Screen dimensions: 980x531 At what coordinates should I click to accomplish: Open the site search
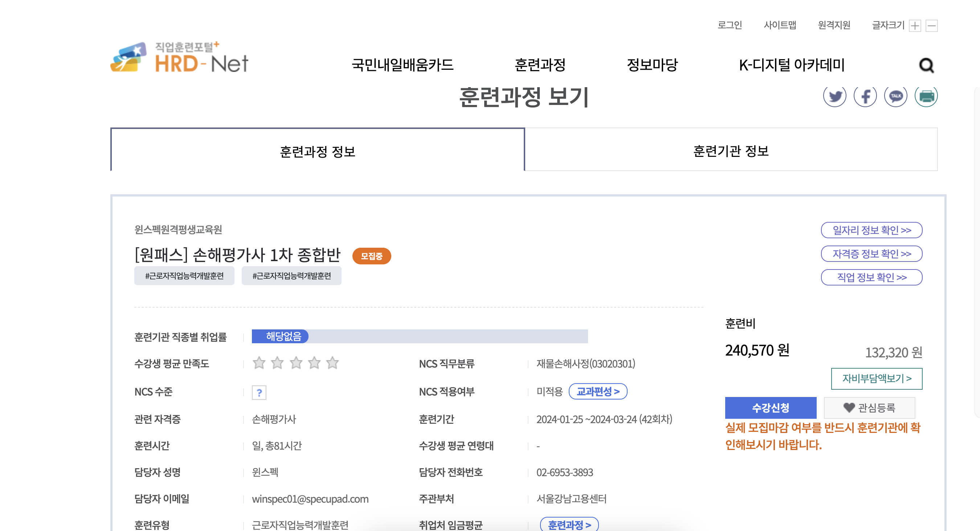click(927, 65)
